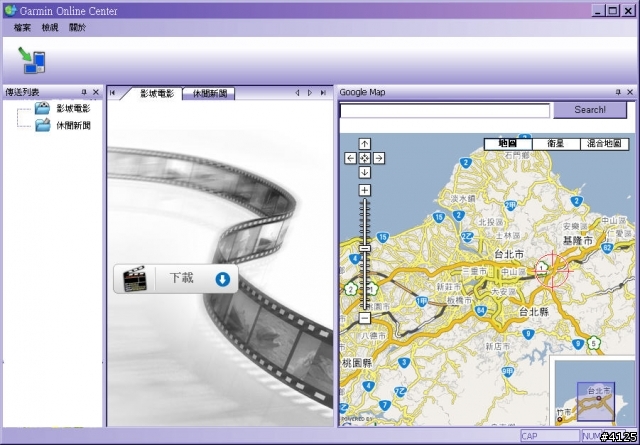This screenshot has width=640, height=445.
Task: Click the 影城電影 folder icon
Action: 42,108
